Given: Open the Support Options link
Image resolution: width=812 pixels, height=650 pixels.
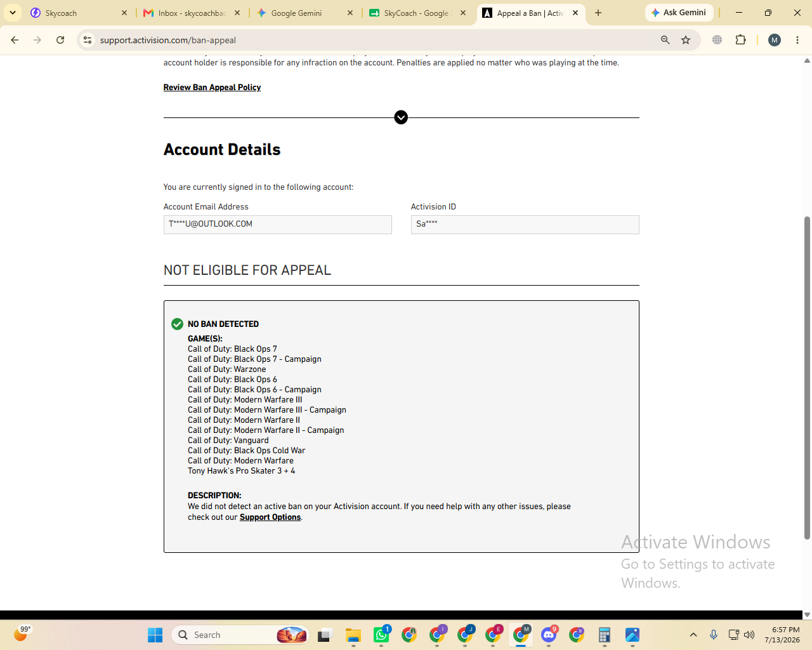Looking at the screenshot, I should click(x=270, y=517).
